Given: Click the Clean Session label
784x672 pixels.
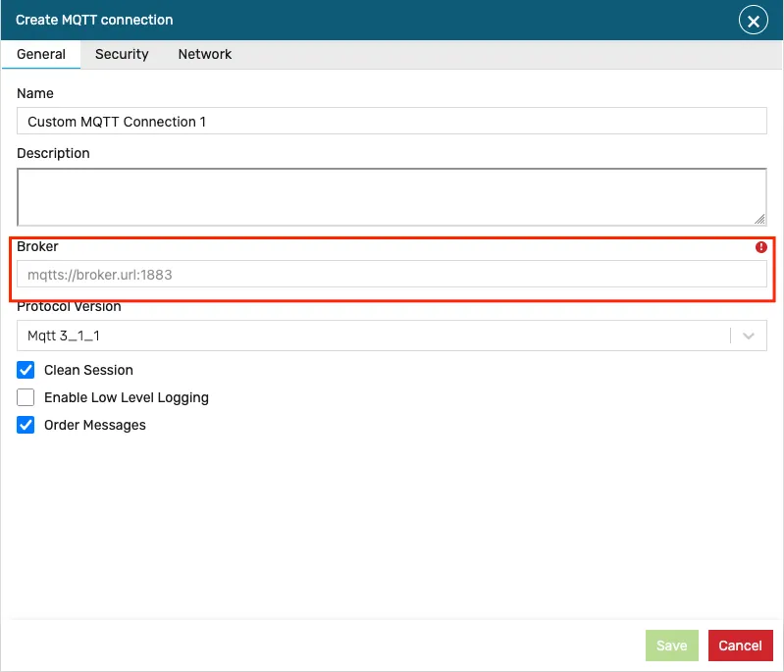Looking at the screenshot, I should [x=88, y=370].
